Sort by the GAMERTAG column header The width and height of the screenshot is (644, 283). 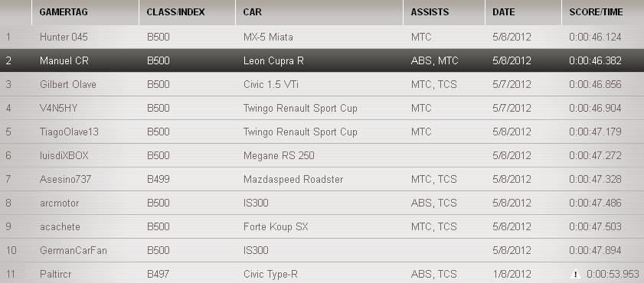coord(64,12)
